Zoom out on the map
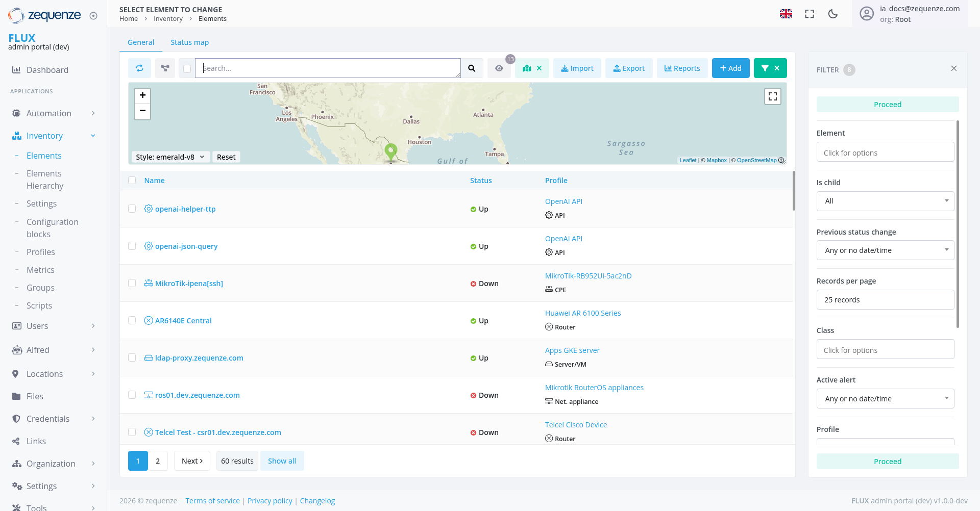Viewport: 980px width, 511px height. [142, 111]
